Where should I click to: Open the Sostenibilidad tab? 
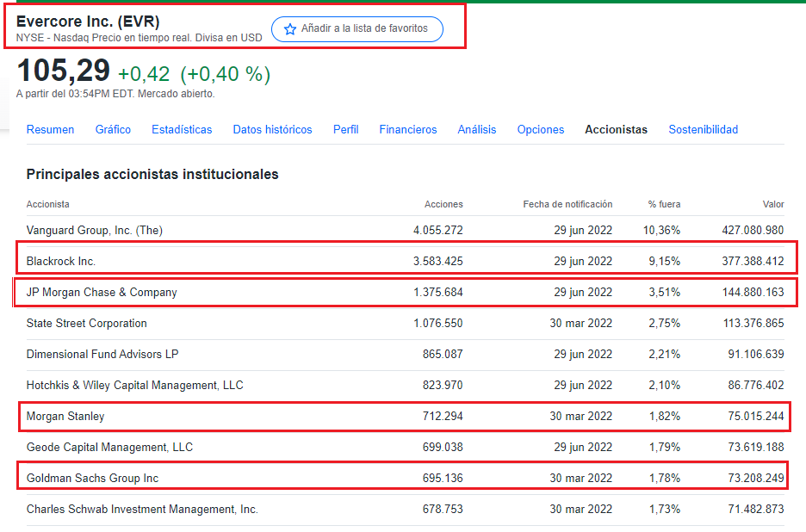[703, 130]
